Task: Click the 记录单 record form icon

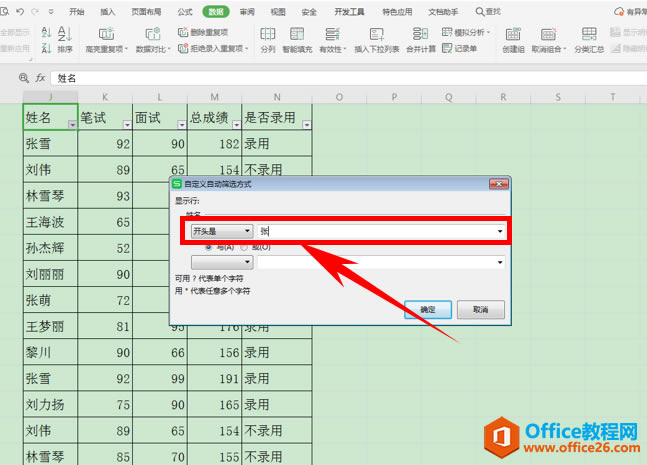Action: click(447, 48)
